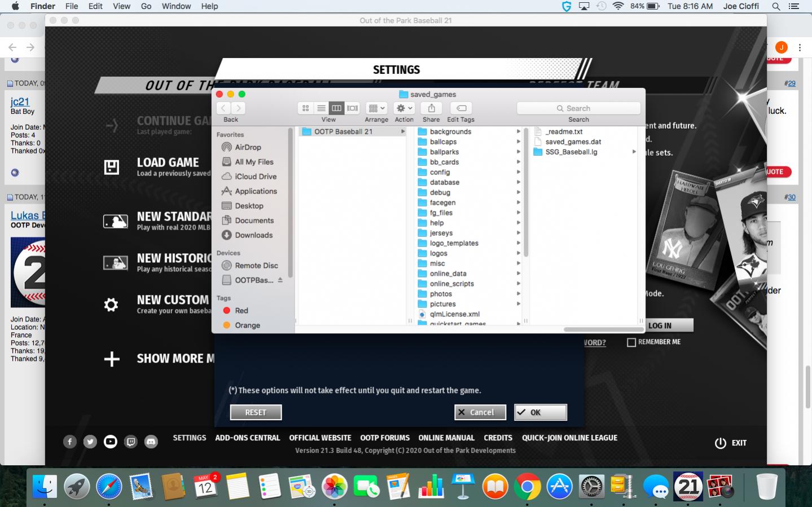Screen dimensions: 812x507
Task: Click the RESET button in Settings
Action: coord(256,412)
